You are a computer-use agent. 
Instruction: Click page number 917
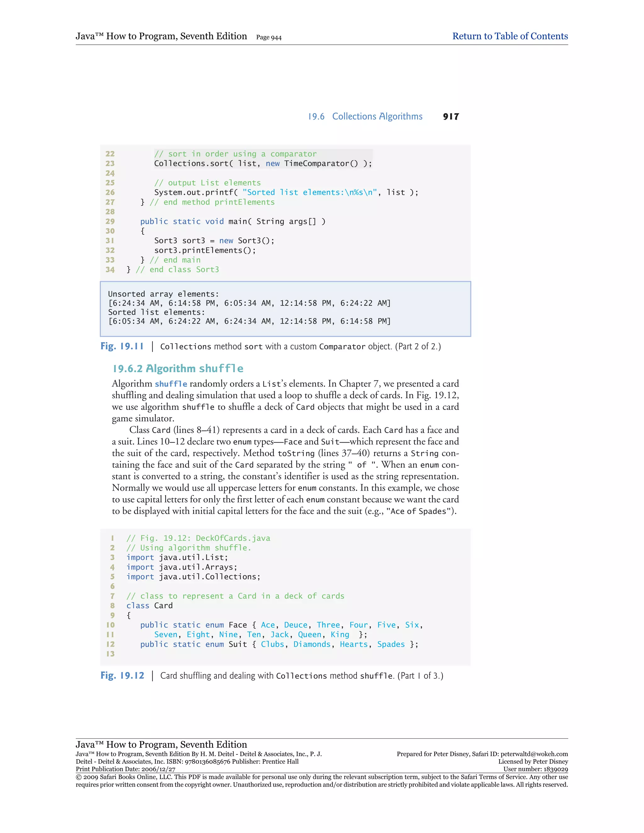tap(451, 117)
